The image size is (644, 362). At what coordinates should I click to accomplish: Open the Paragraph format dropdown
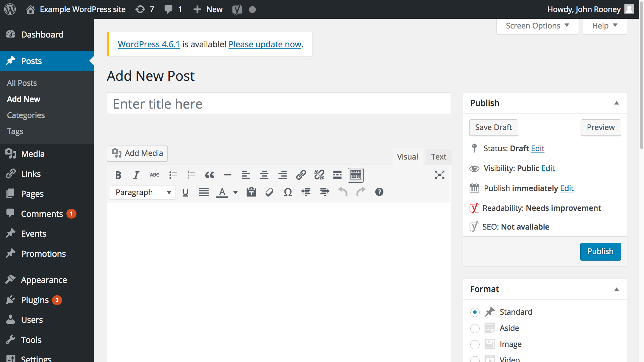click(x=143, y=192)
